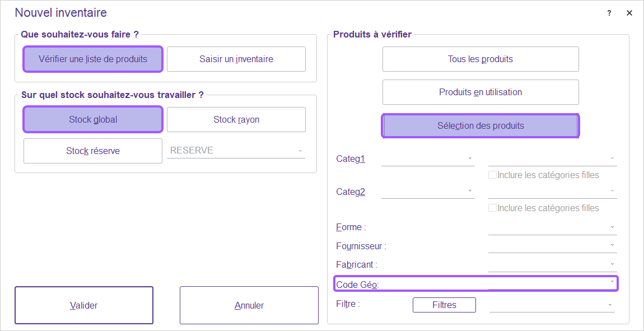The image size is (644, 331).
Task: Select Vérifier une liste de produits
Action: tap(93, 59)
